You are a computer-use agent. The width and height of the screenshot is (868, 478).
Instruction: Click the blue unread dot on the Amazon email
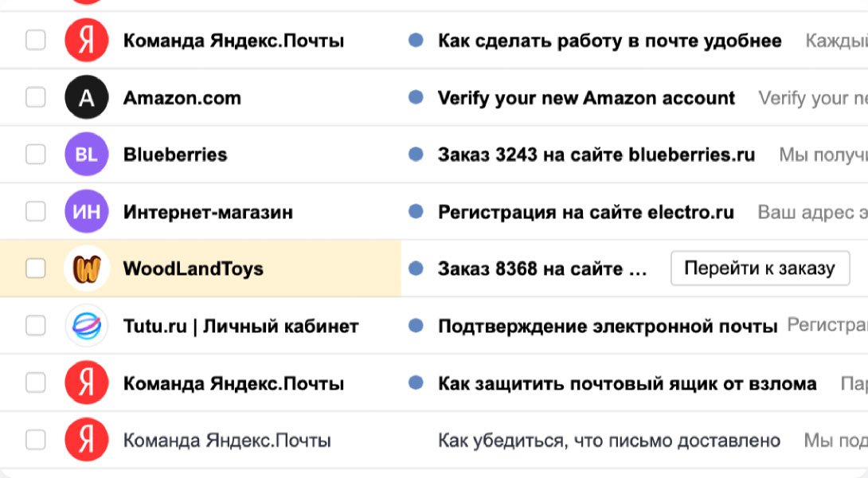[416, 97]
